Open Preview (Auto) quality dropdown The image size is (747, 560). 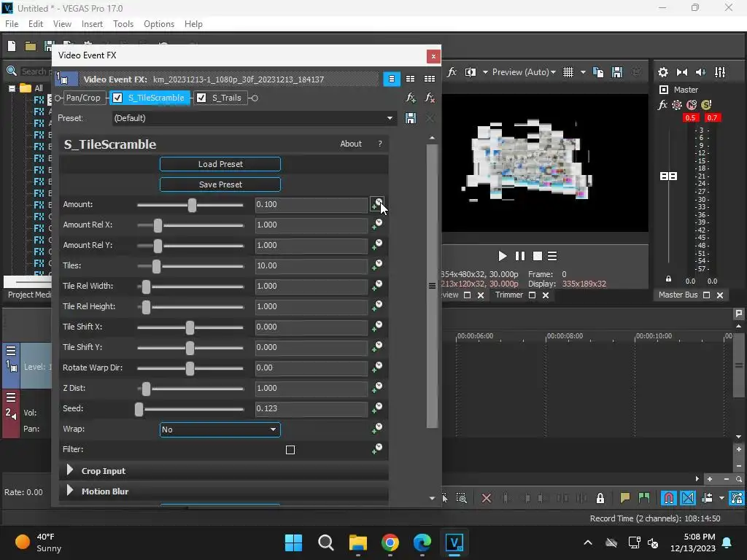click(x=524, y=72)
